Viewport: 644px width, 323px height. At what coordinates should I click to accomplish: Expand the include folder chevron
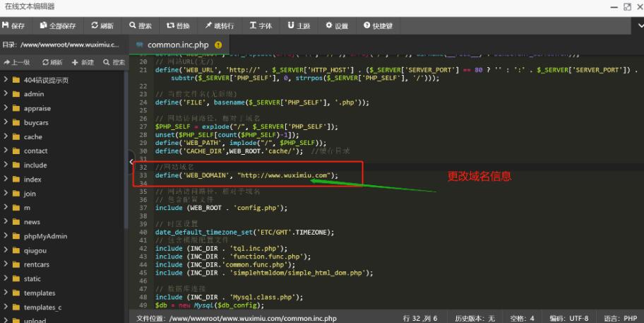[6, 165]
